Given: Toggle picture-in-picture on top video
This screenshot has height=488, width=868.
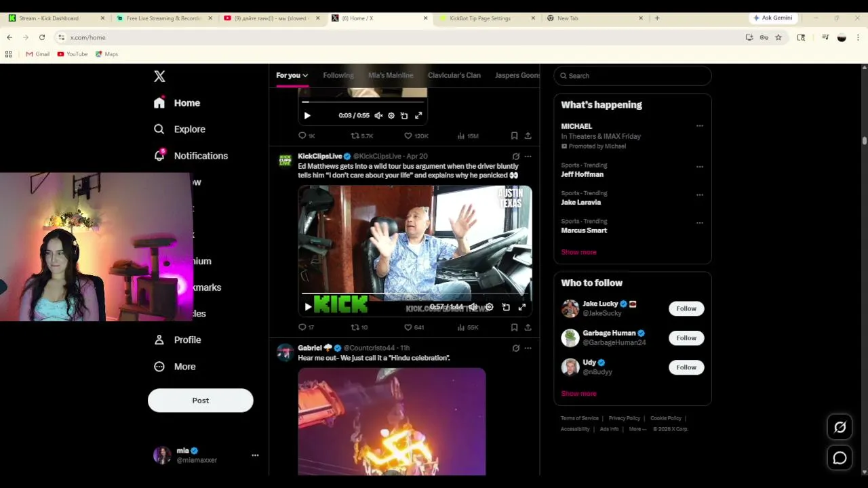Looking at the screenshot, I should 404,115.
